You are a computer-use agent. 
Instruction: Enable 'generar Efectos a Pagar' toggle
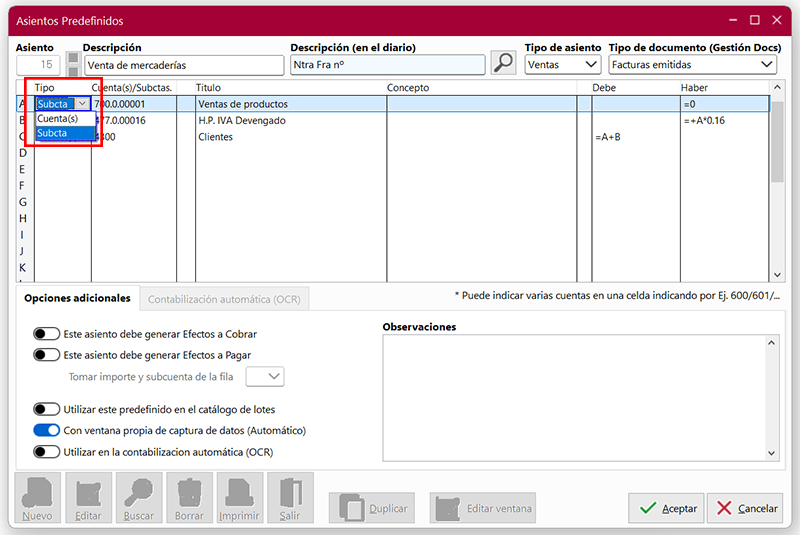point(47,354)
